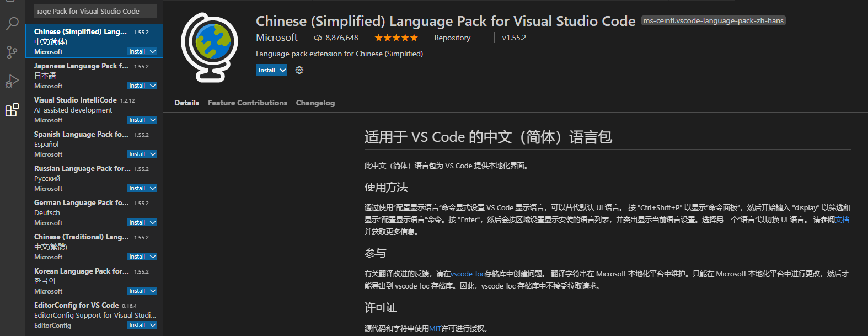The height and width of the screenshot is (336, 868).
Task: Open install dropdown for Japanese Language Pack
Action: pos(153,86)
